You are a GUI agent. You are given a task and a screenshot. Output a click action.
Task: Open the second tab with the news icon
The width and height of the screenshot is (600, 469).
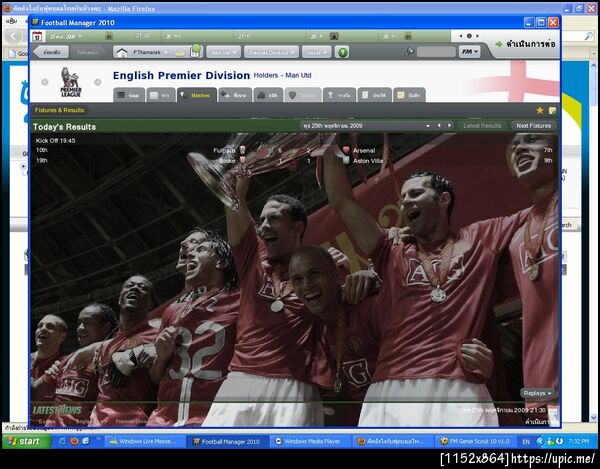click(161, 95)
